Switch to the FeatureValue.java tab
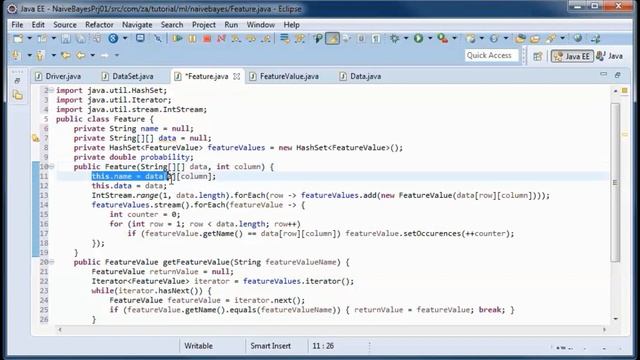 coord(284,76)
